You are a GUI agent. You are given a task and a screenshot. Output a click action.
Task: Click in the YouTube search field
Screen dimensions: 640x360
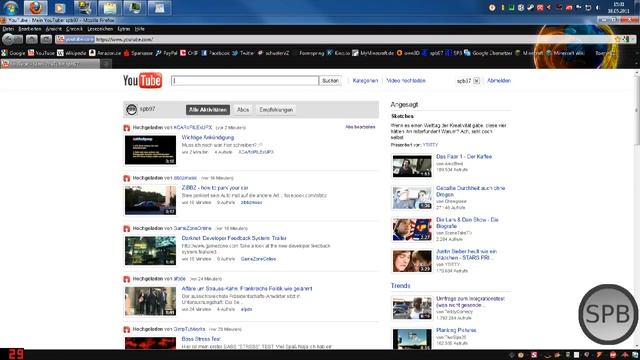(x=245, y=81)
